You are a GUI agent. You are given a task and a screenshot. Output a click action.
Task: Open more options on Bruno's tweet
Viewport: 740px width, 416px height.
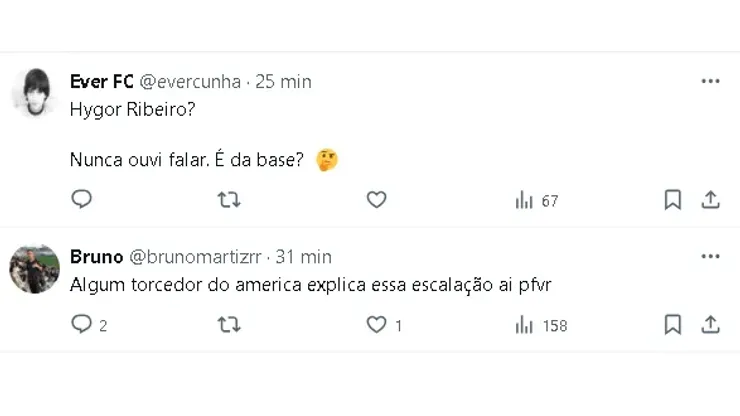pyautogui.click(x=710, y=256)
